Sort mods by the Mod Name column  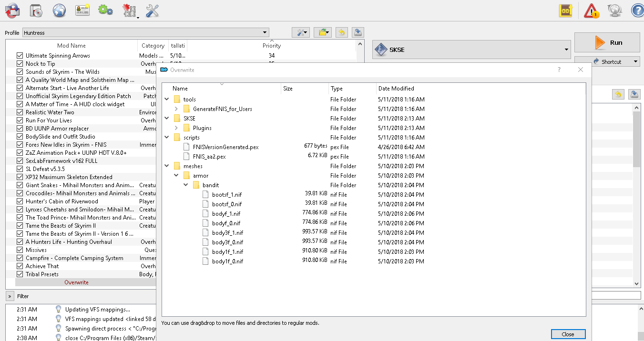72,46
